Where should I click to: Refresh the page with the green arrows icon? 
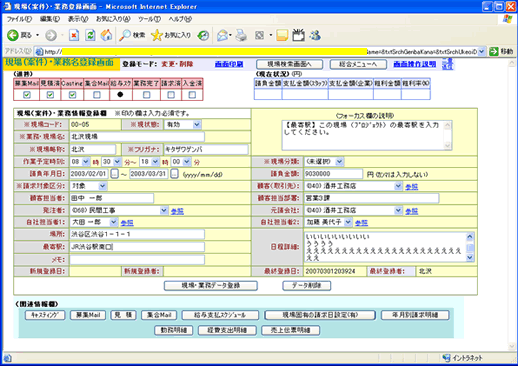coord(90,35)
